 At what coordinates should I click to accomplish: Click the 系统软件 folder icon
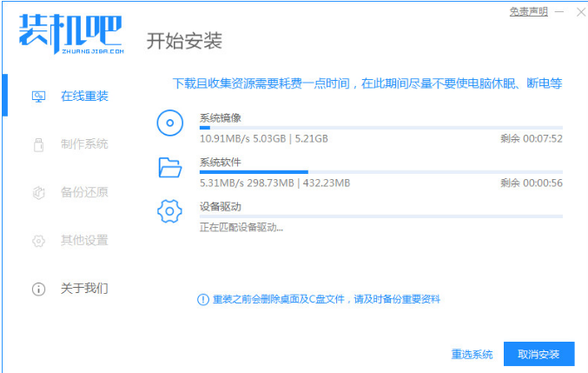point(170,167)
